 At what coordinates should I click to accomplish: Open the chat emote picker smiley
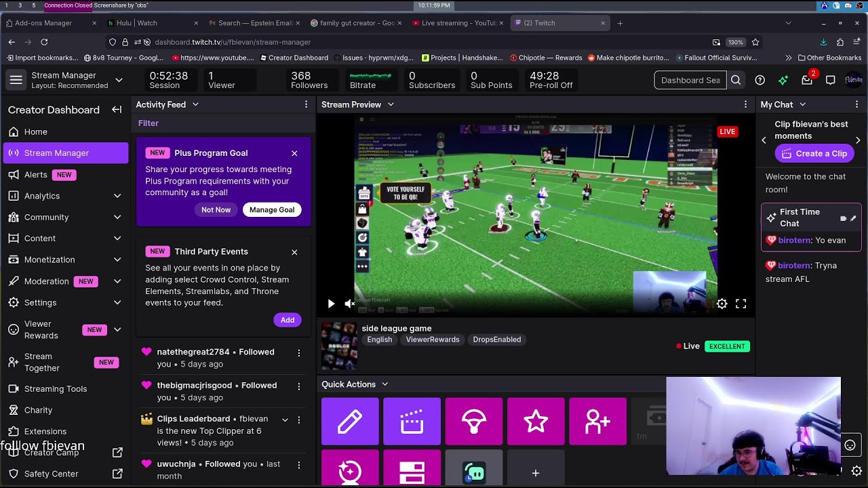[850, 445]
